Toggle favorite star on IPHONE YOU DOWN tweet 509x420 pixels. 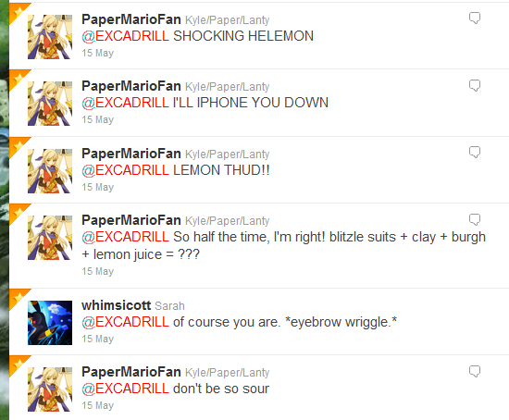point(18,79)
